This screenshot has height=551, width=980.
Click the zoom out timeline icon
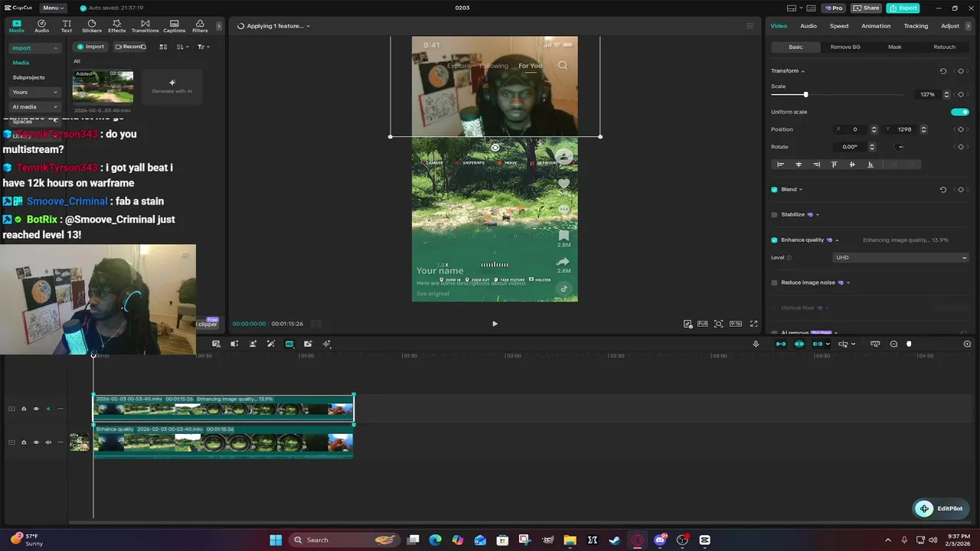click(x=893, y=344)
